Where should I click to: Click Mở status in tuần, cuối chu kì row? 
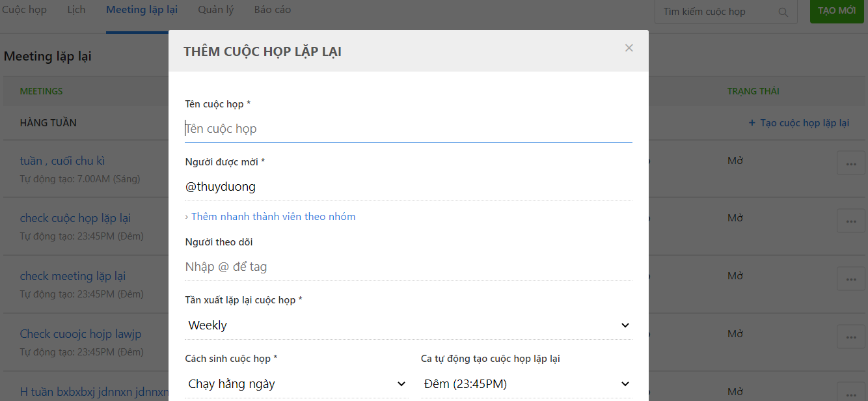(x=735, y=161)
